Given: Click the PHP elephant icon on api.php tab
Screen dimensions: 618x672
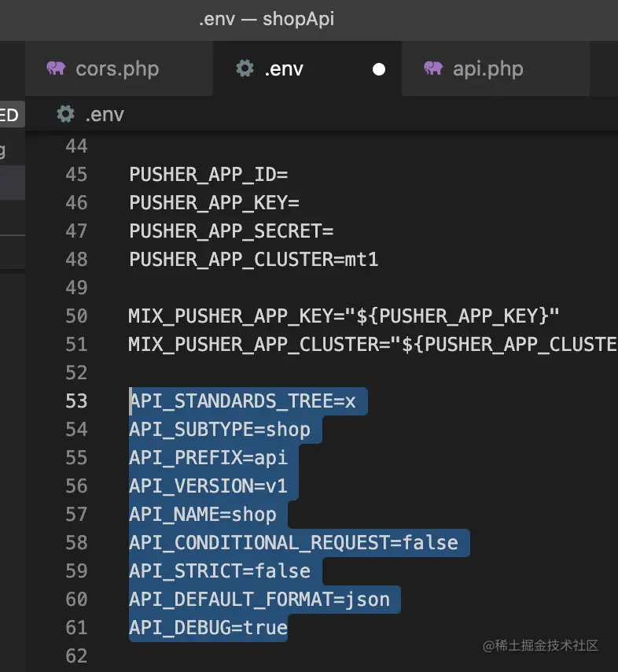Looking at the screenshot, I should click(x=433, y=68).
